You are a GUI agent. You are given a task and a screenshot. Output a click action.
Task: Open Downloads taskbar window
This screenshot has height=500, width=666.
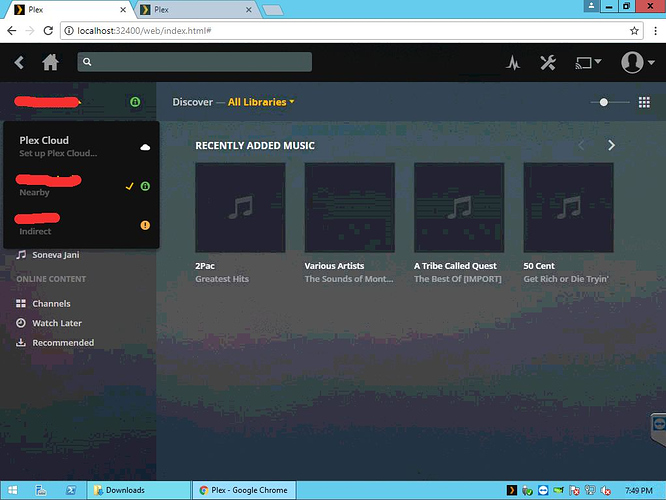pos(138,490)
